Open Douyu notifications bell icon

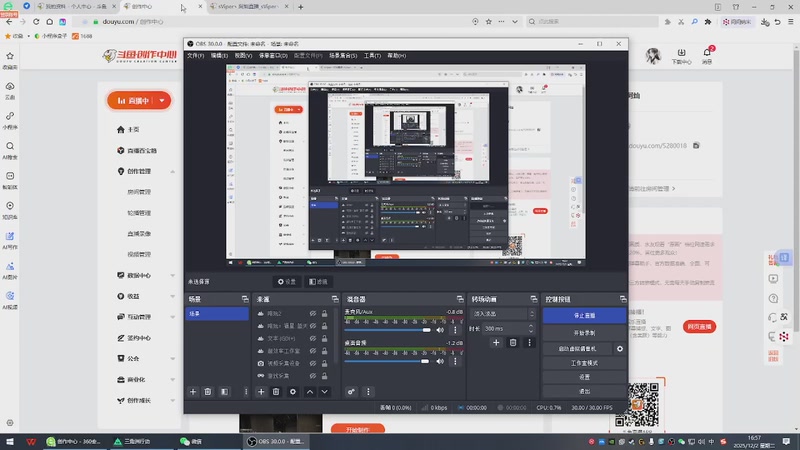point(707,55)
